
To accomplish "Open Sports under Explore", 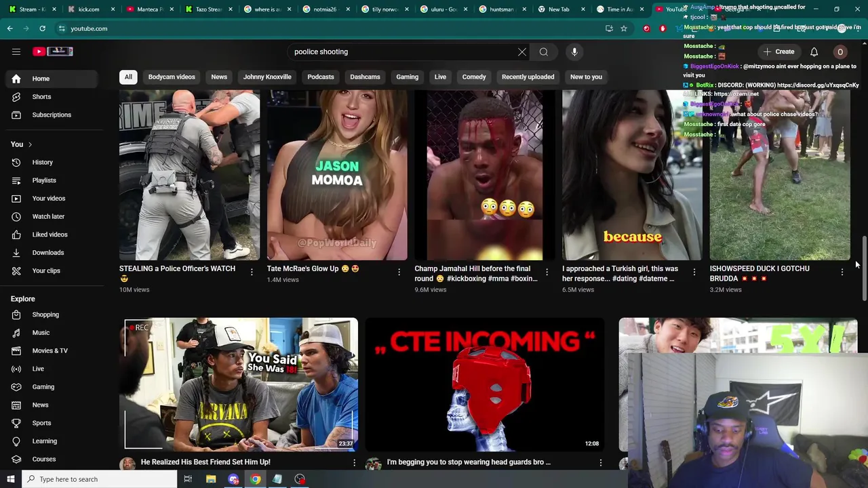I will (52, 423).
